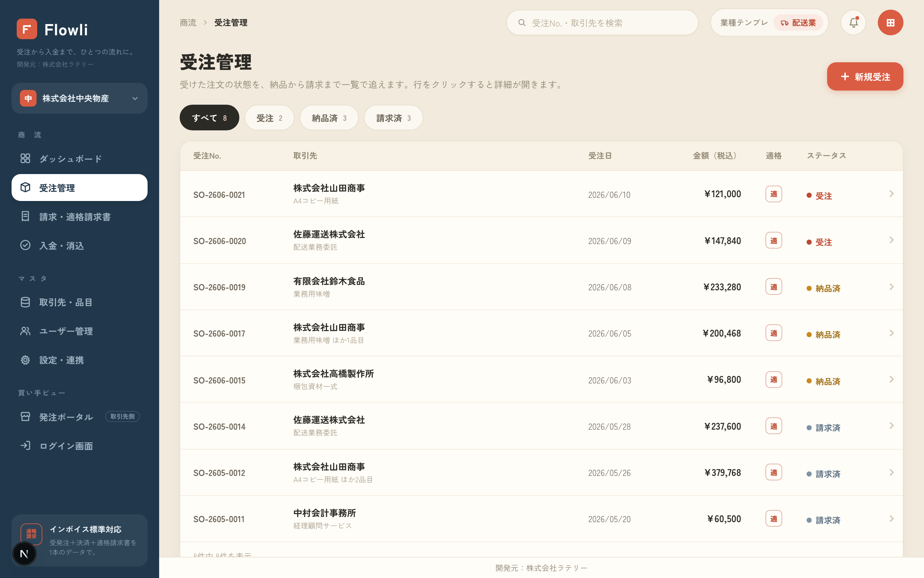The image size is (924, 578).
Task: Click the インボイス標準対応 info card
Action: [x=80, y=540]
